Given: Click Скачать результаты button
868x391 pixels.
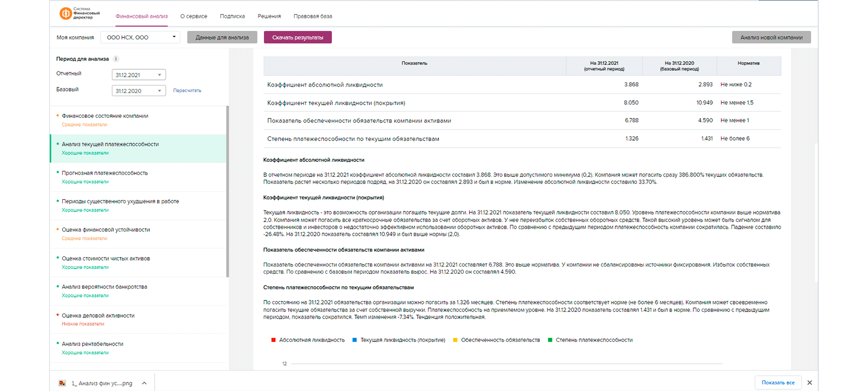Looking at the screenshot, I should point(297,37).
